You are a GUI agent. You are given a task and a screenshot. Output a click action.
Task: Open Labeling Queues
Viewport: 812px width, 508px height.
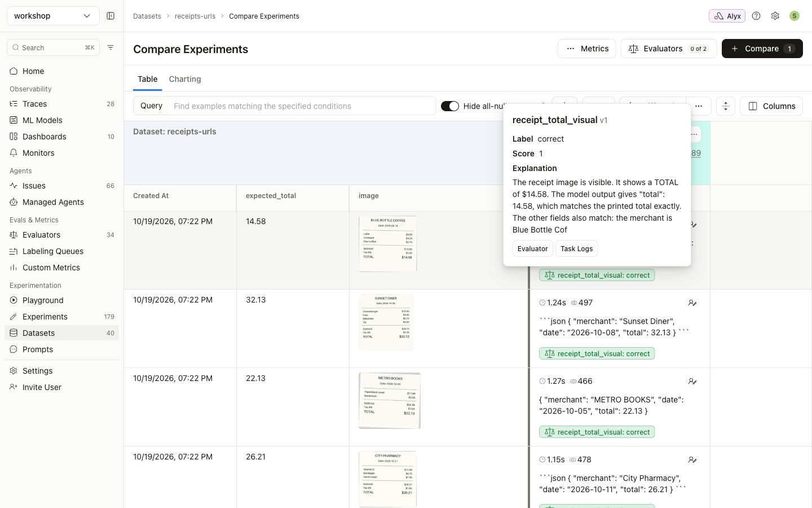pos(62,251)
